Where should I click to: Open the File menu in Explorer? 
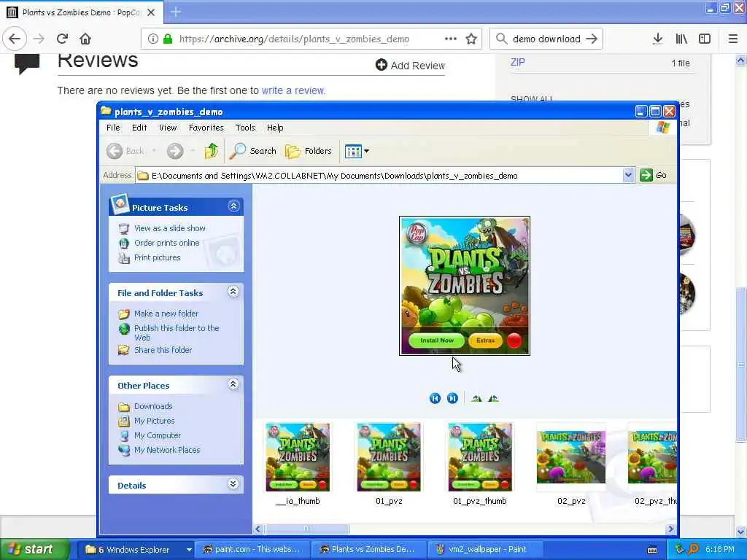click(113, 128)
